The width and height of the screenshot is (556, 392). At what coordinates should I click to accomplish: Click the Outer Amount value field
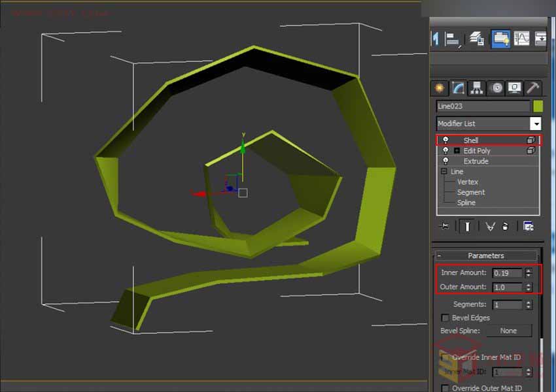point(507,287)
